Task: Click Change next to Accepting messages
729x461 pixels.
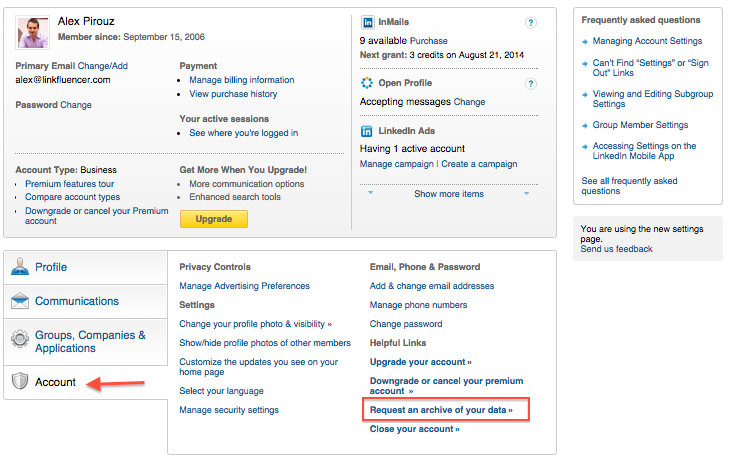Action: [x=469, y=102]
